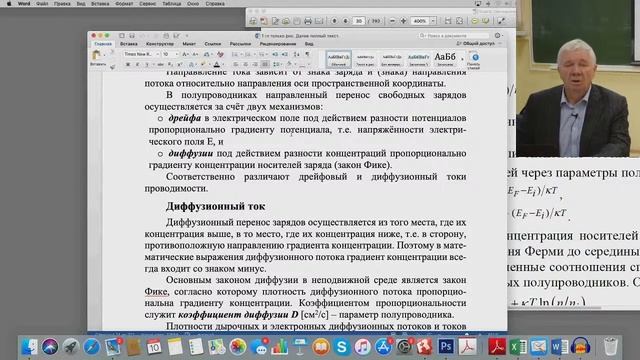Toggle Bold formatting in Word ribbon
This screenshot has width=640, height=360.
pyautogui.click(x=128, y=64)
